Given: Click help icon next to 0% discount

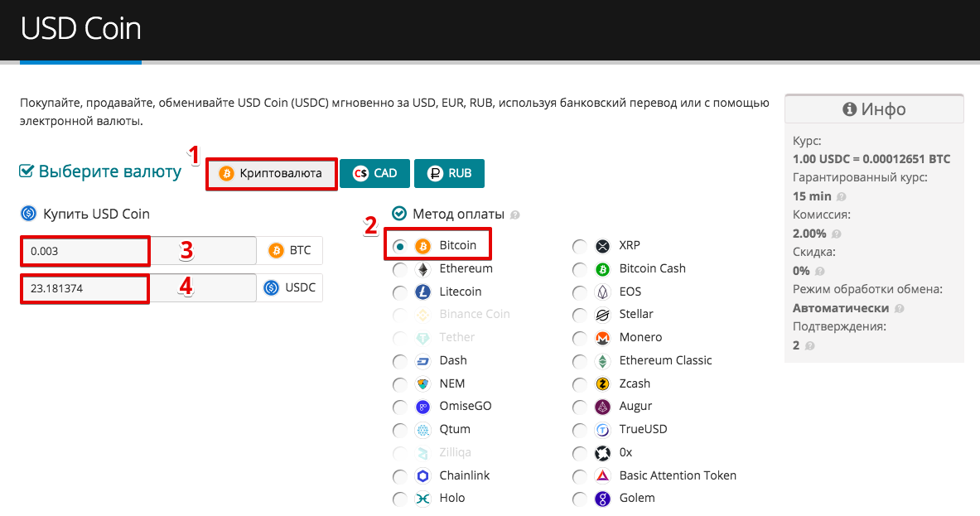Looking at the screenshot, I should pyautogui.click(x=820, y=271).
